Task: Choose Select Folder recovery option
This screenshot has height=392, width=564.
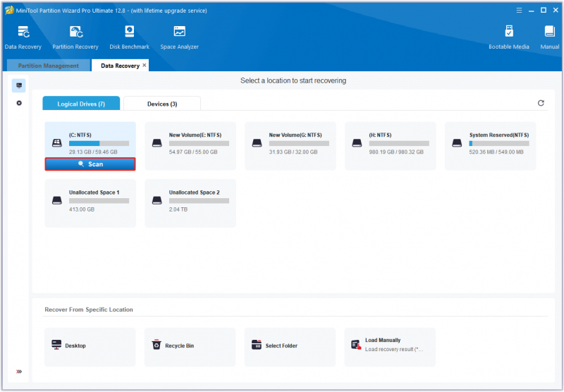Action: pyautogui.click(x=290, y=347)
